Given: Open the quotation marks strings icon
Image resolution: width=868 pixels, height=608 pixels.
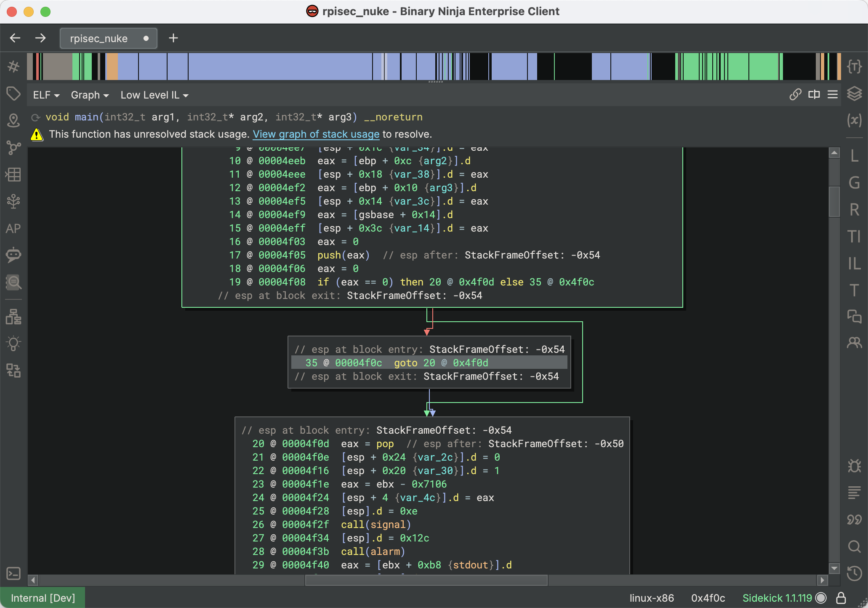Looking at the screenshot, I should [854, 520].
